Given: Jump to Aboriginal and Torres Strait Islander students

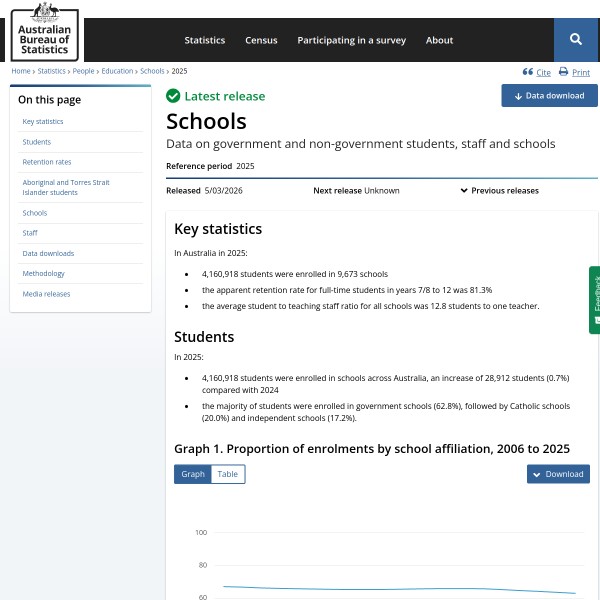Looking at the screenshot, I should [66, 187].
